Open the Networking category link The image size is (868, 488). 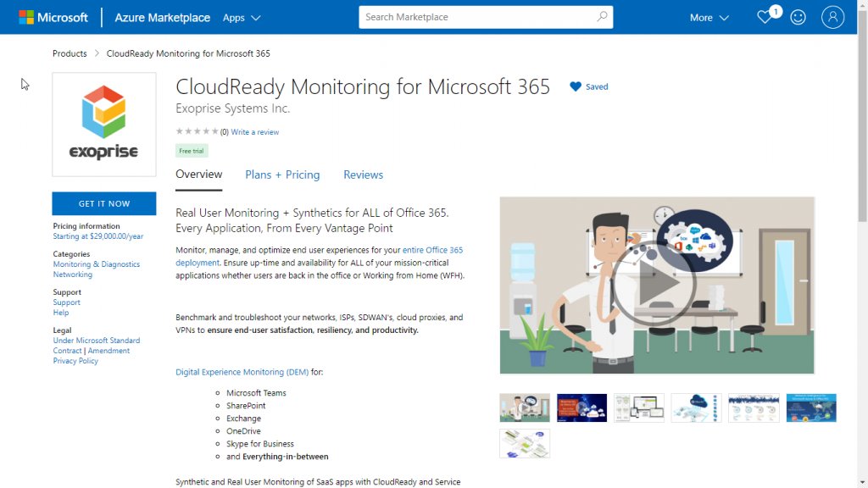pyautogui.click(x=73, y=274)
